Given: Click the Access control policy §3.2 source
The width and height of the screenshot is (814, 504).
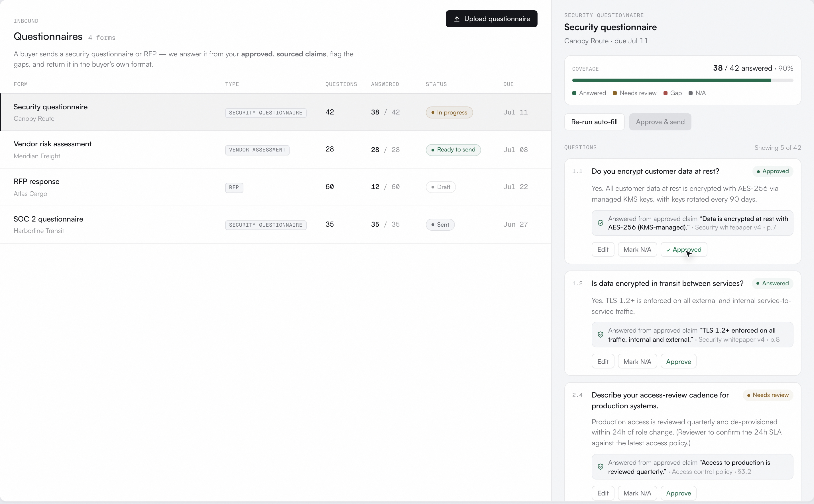Looking at the screenshot, I should click(x=711, y=472).
